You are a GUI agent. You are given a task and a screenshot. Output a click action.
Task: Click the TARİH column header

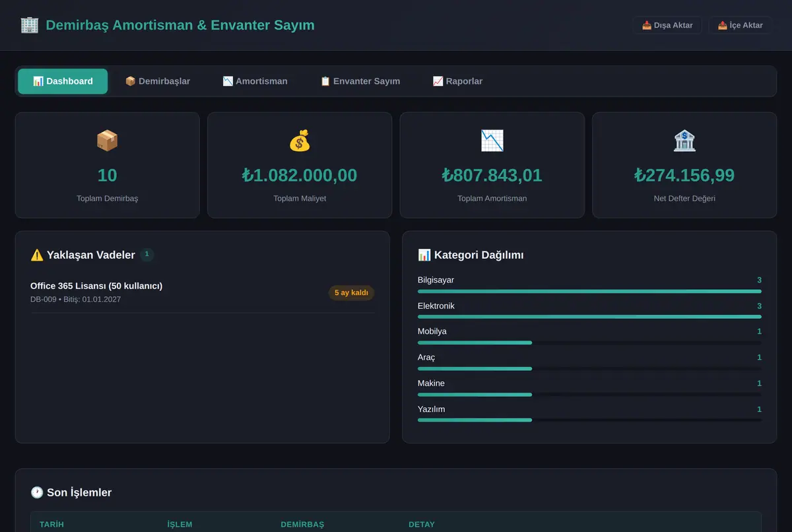pyautogui.click(x=52, y=525)
